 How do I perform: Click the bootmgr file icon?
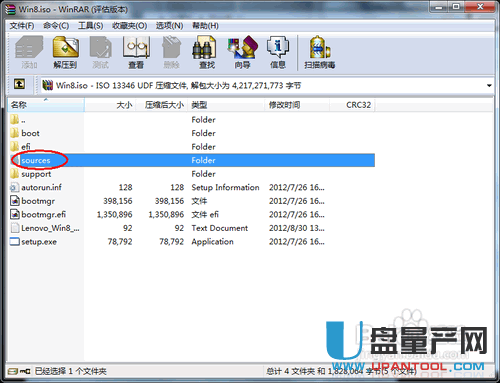click(15, 201)
